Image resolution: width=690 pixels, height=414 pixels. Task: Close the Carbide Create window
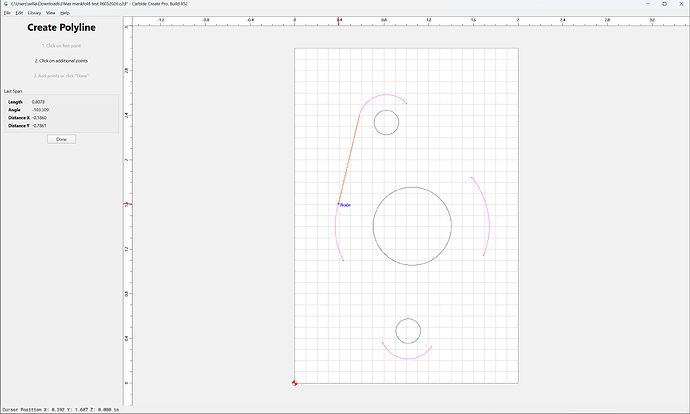point(681,4)
